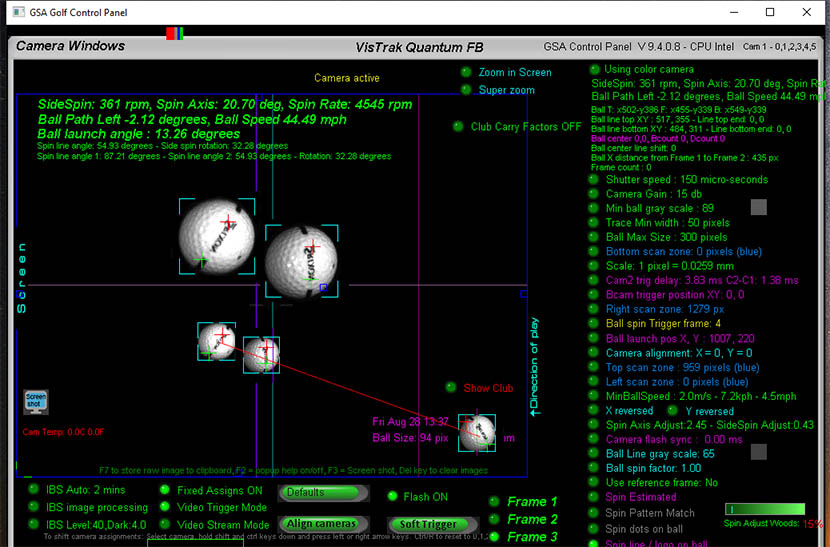Click the Camera active status text
830x547 pixels.
point(347,78)
